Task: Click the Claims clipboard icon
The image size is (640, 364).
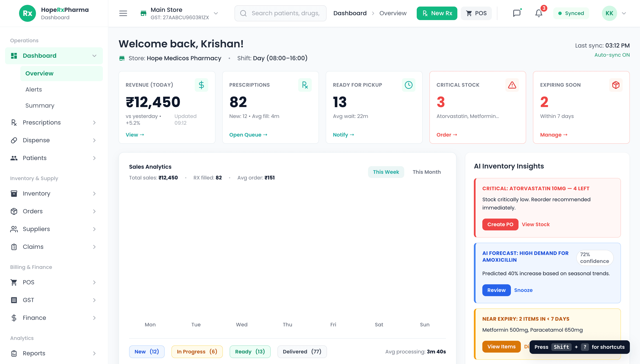Action: tap(14, 247)
